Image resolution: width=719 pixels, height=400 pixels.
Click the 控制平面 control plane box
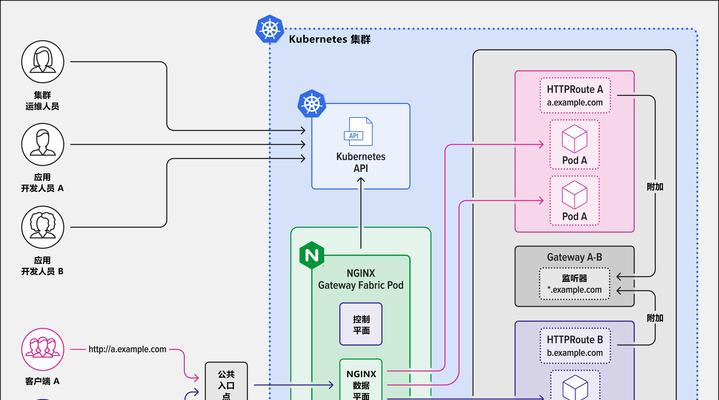361,324
